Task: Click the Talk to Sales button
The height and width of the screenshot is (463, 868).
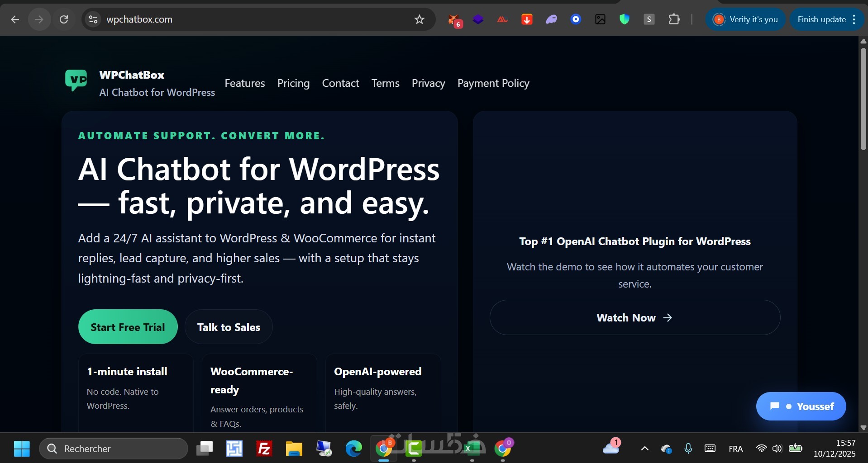Action: point(229,327)
